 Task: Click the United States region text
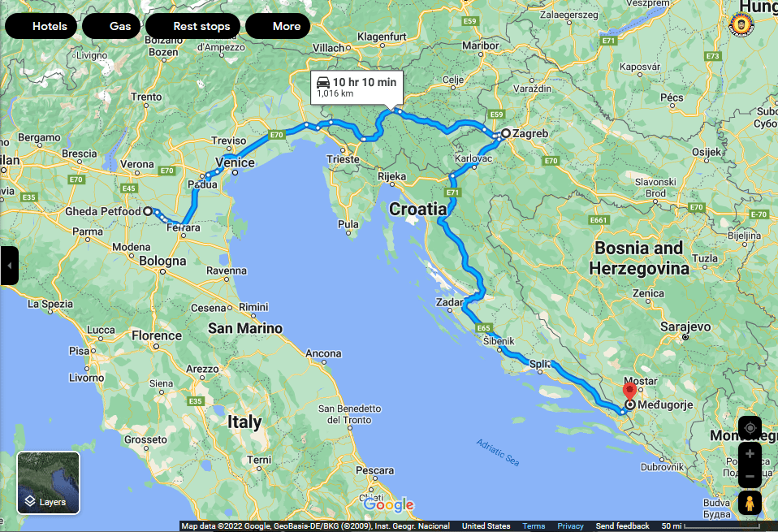[486, 526]
